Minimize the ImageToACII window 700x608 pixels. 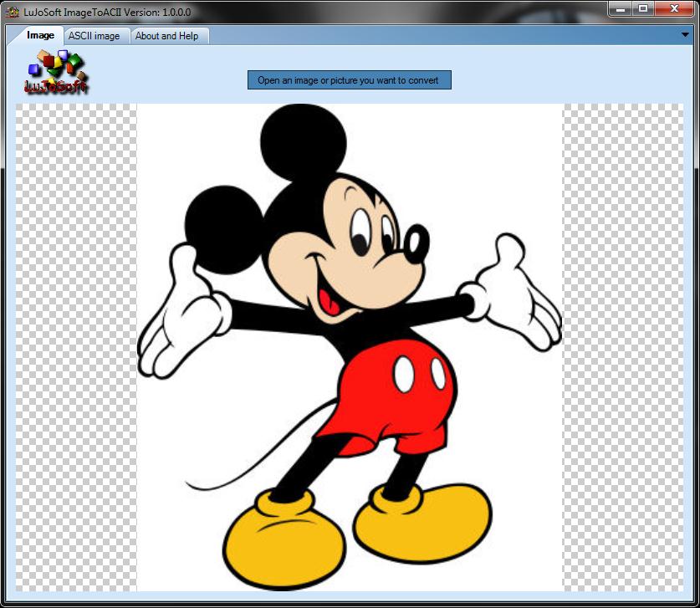[x=620, y=8]
